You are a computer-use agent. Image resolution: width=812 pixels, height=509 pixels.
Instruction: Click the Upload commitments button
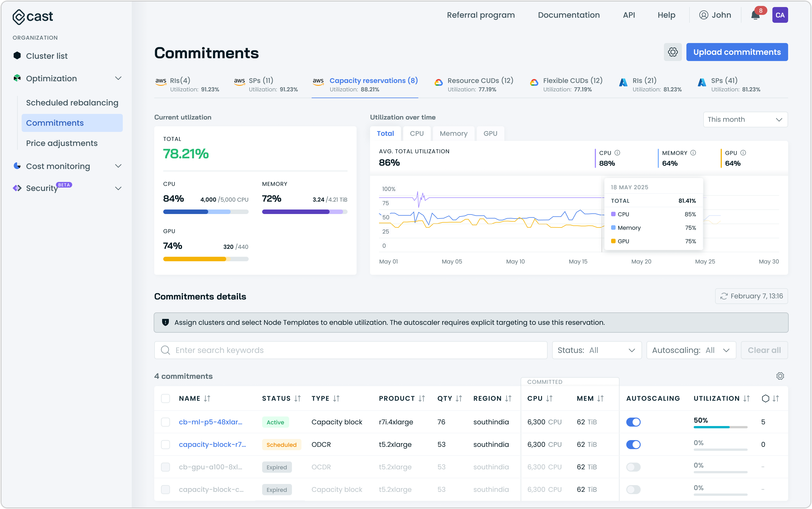click(x=737, y=52)
